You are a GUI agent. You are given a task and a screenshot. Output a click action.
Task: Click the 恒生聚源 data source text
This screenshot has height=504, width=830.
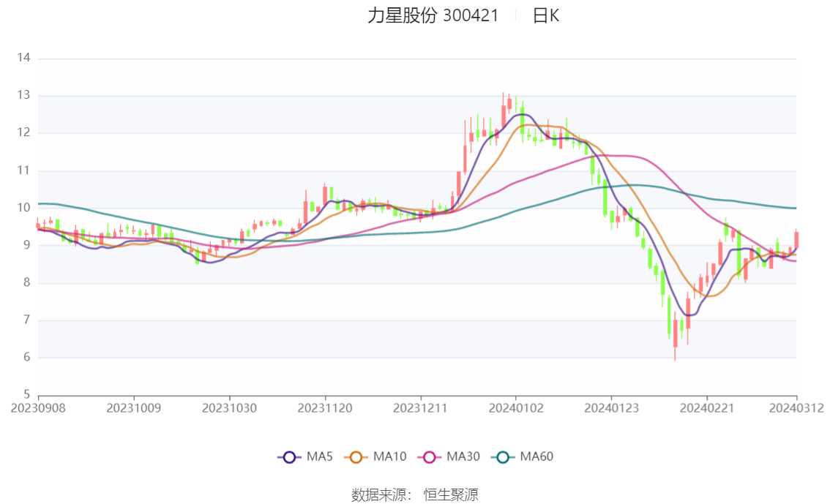[x=450, y=495]
